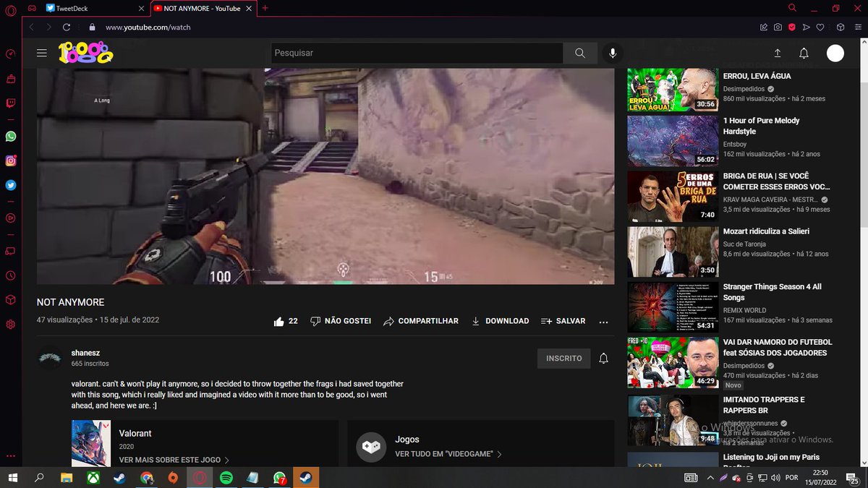Image resolution: width=868 pixels, height=488 pixels.
Task: Click COMPARTILHAR share button
Action: [421, 321]
